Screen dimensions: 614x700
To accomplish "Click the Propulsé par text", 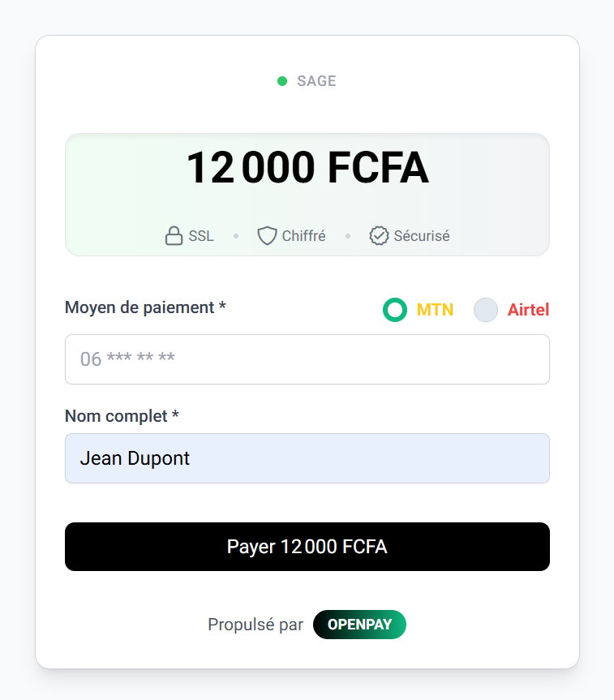I will coord(255,625).
